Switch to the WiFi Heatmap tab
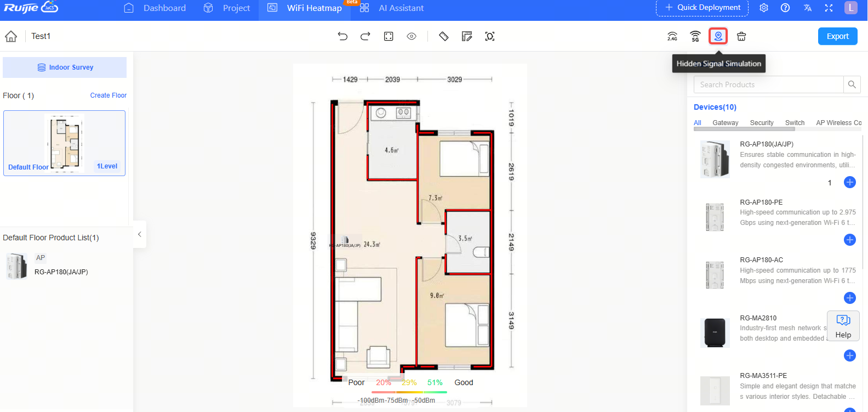Image resolution: width=868 pixels, height=412 pixels. tap(305, 8)
